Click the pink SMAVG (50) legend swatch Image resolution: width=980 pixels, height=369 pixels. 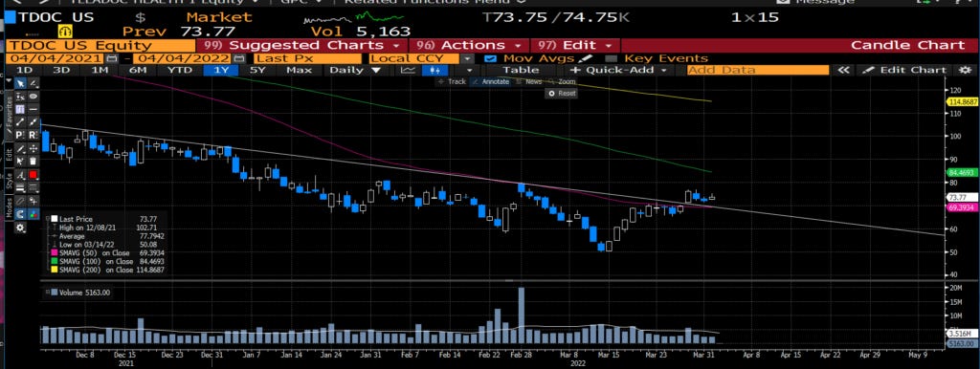(55, 253)
